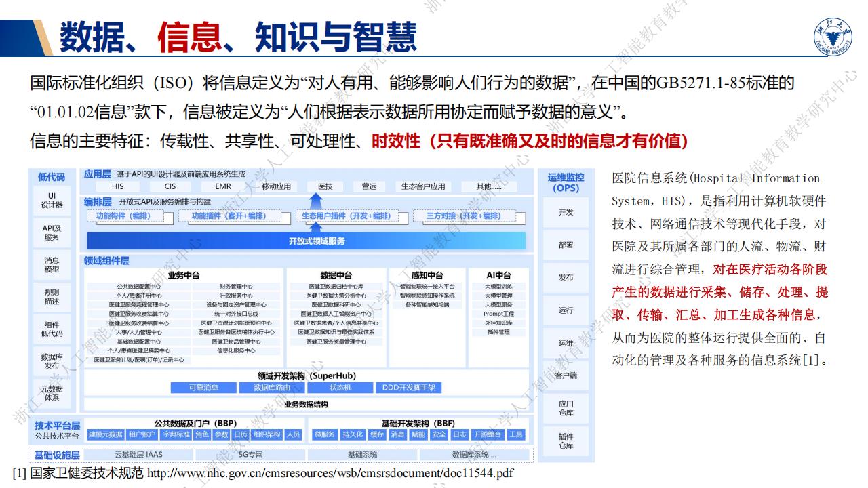The width and height of the screenshot is (868, 488).
Task: Click the 外挂知识库 entry
Action: pos(498,323)
